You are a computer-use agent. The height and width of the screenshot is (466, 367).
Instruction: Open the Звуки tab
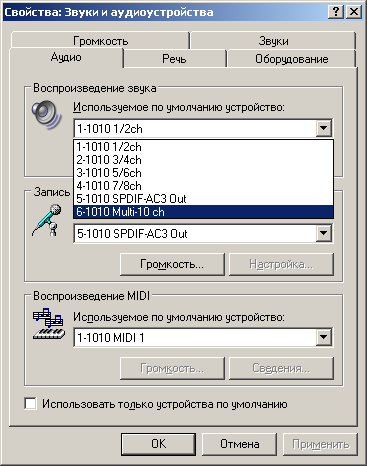coord(273,41)
